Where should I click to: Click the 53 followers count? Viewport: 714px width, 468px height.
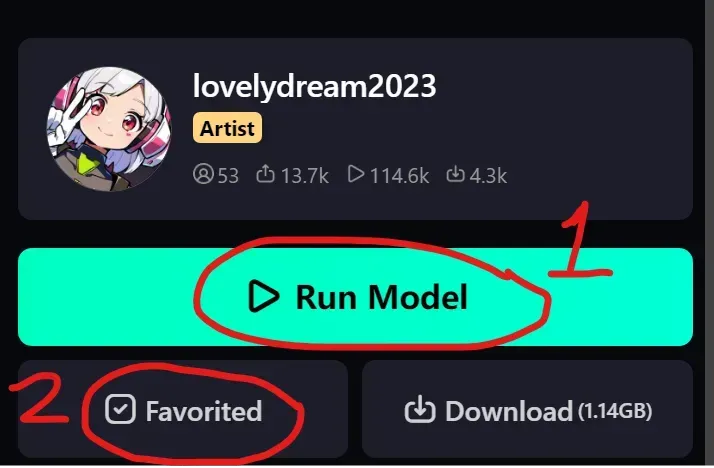228,176
